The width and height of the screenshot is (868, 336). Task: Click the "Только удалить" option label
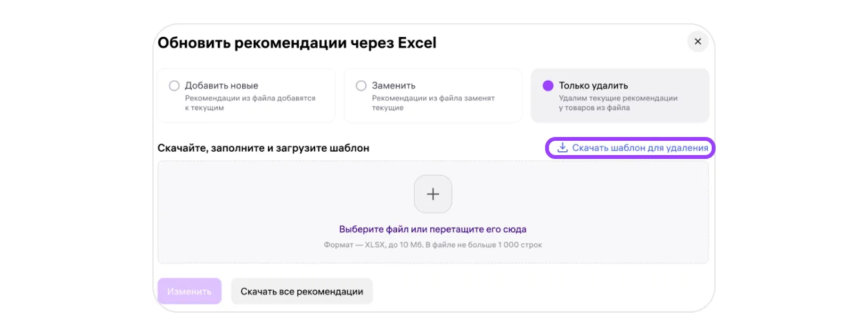pos(594,85)
